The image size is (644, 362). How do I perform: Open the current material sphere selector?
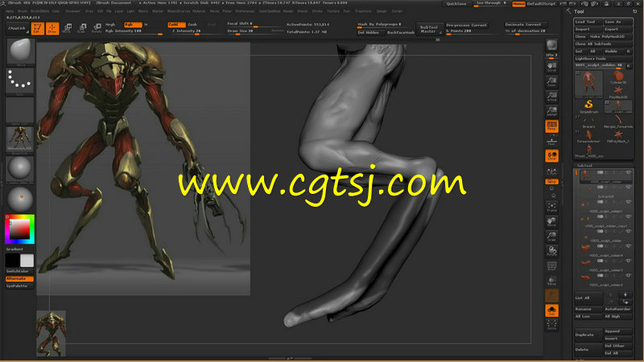point(20,170)
